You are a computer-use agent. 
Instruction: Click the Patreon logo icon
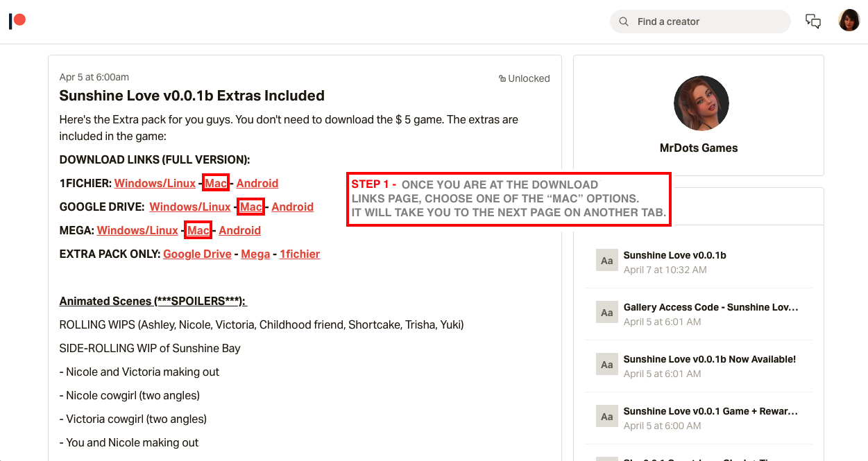pos(17,21)
